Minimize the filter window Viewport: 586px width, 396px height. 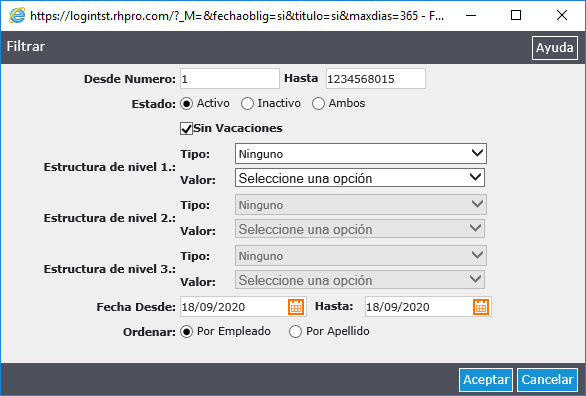point(471,15)
